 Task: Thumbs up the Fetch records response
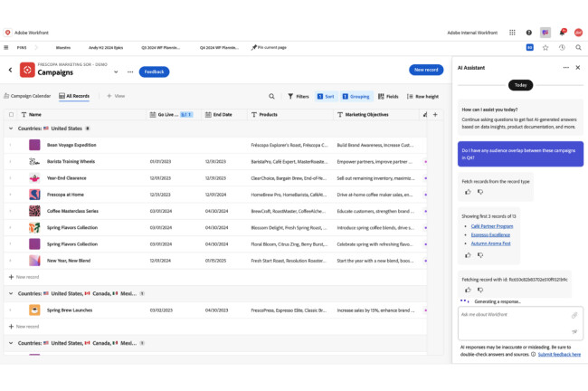click(x=468, y=192)
